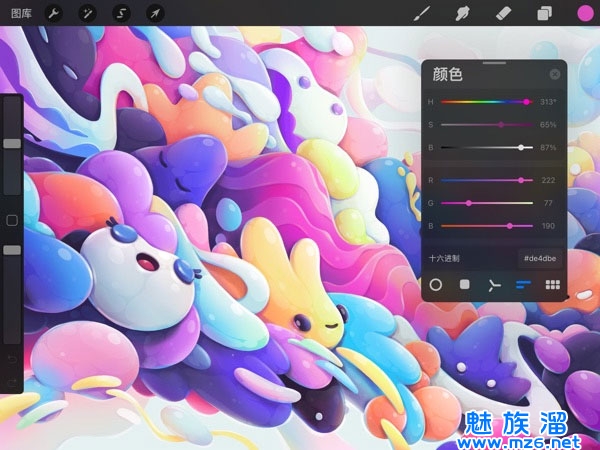Open the 图库 gallery
600x450 pixels.
(x=19, y=13)
